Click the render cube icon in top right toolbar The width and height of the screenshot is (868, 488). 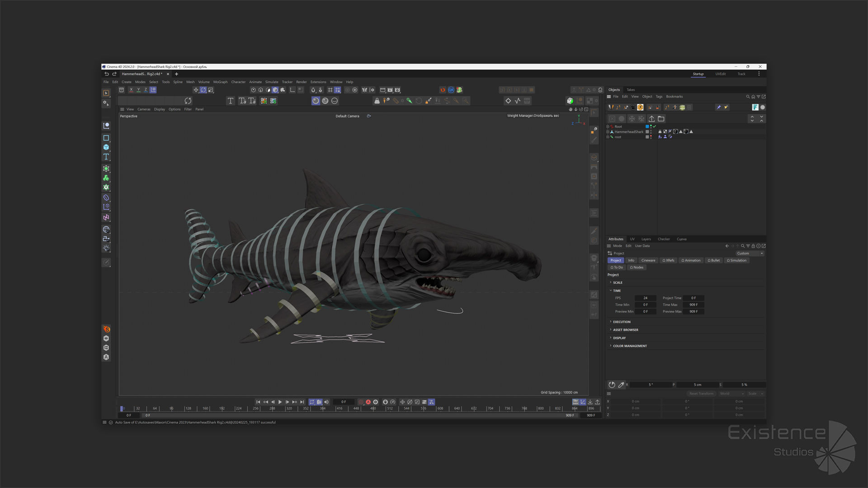point(570,101)
